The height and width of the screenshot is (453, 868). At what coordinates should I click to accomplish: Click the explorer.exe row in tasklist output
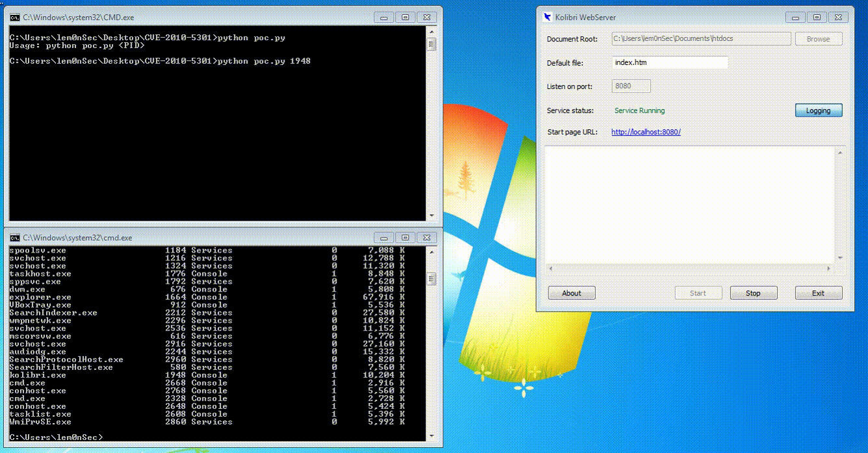207,297
